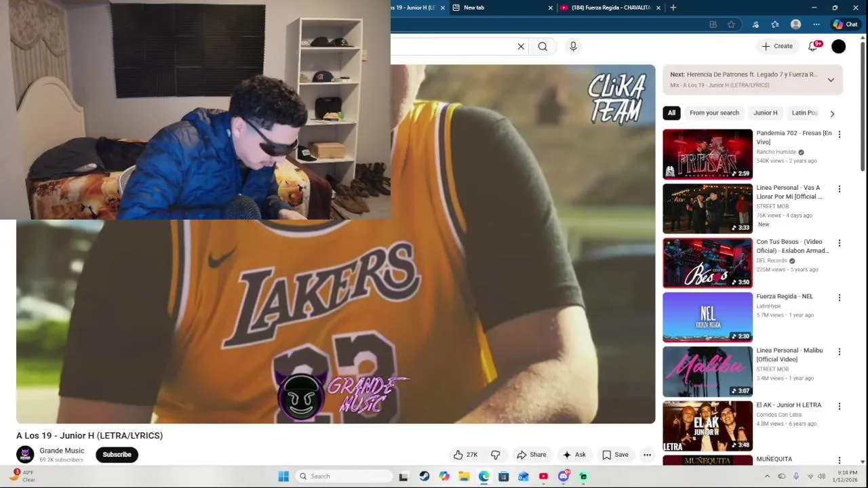
Task: Select From your search filter chip
Action: pyautogui.click(x=714, y=113)
